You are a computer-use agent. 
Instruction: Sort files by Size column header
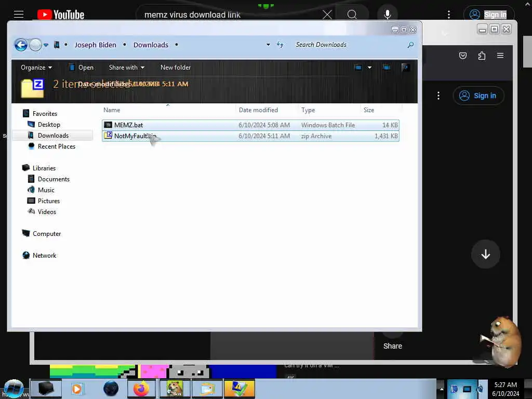(x=369, y=110)
